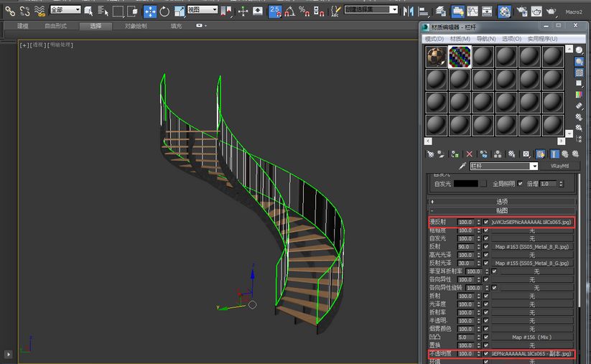Open 不透明度 map button ending 副本.jpg
The height and width of the screenshot is (364, 591).
(x=532, y=353)
